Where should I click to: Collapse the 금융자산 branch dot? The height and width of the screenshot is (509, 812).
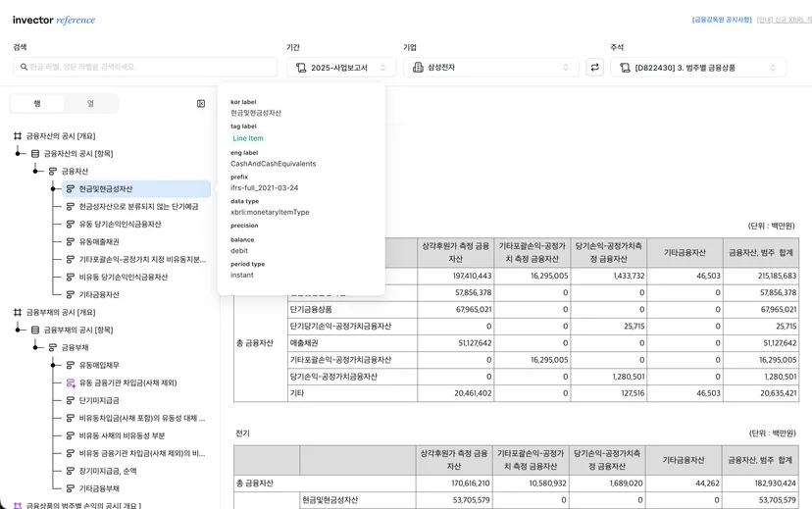tap(35, 172)
